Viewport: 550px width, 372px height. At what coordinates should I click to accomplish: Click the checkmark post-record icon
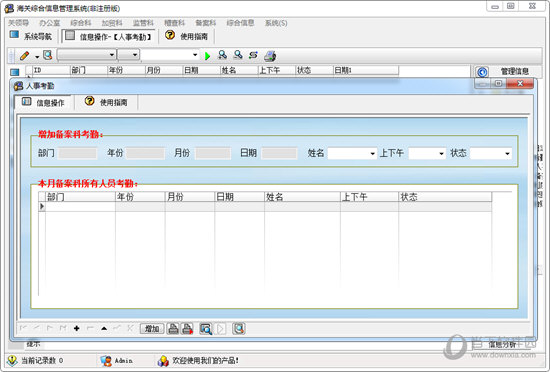click(x=117, y=328)
